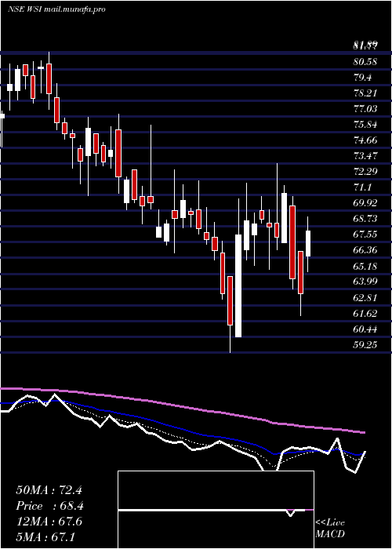The width and height of the screenshot is (392, 549).
Task: Select the 69.92 price label
Action: click(365, 203)
